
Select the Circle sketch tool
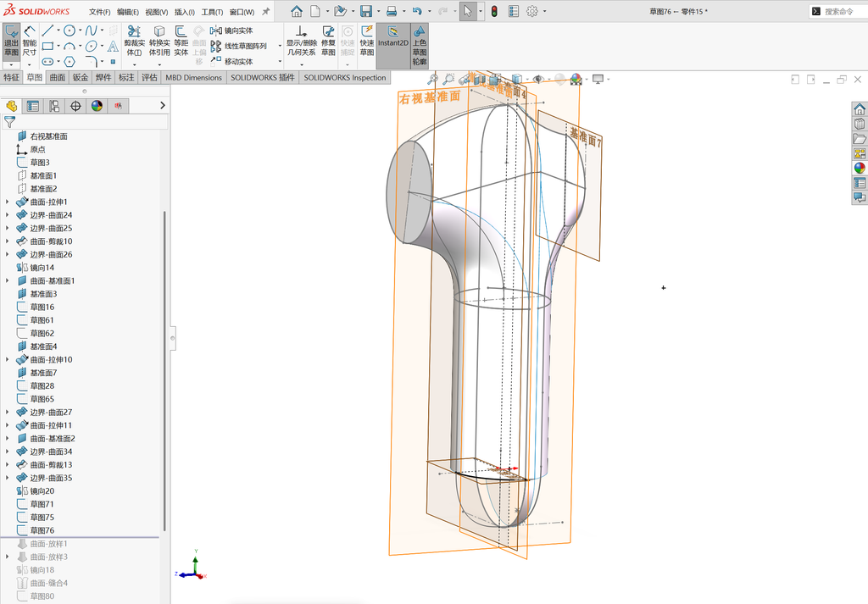coord(70,30)
